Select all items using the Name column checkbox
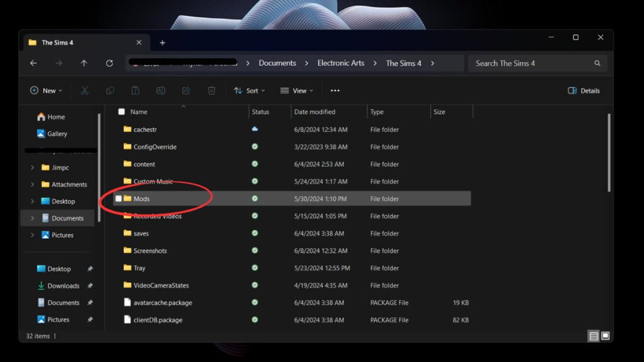The image size is (644, 362). pos(121,111)
